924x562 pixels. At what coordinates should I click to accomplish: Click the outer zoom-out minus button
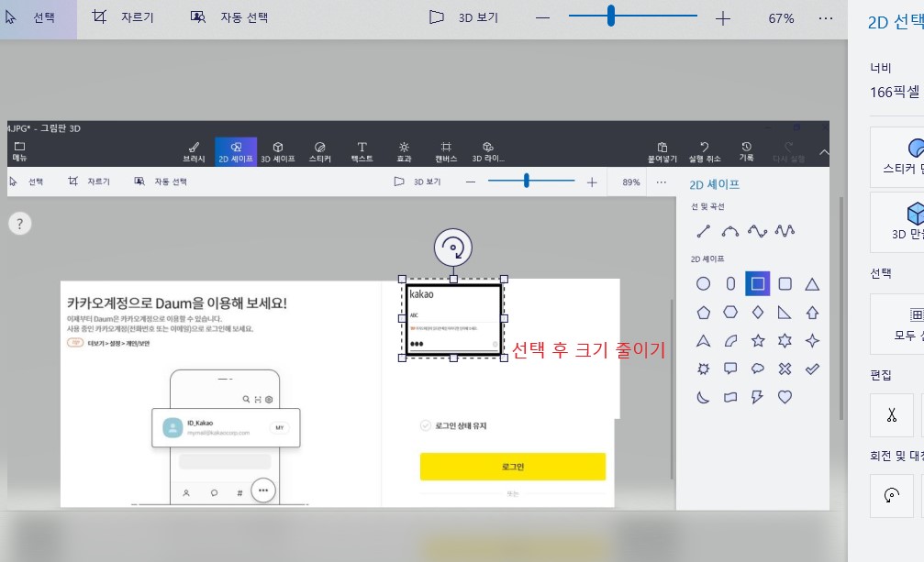[542, 18]
